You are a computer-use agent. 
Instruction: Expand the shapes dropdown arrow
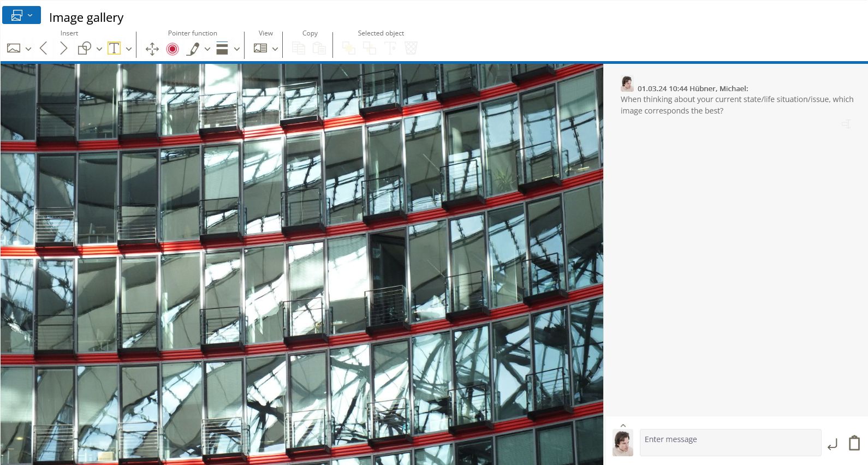(x=99, y=49)
